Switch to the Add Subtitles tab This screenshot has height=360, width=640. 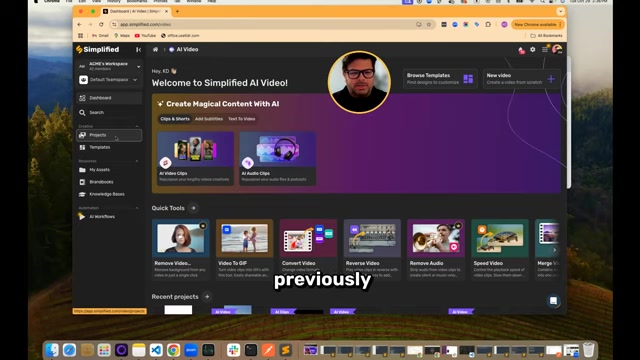point(209,119)
